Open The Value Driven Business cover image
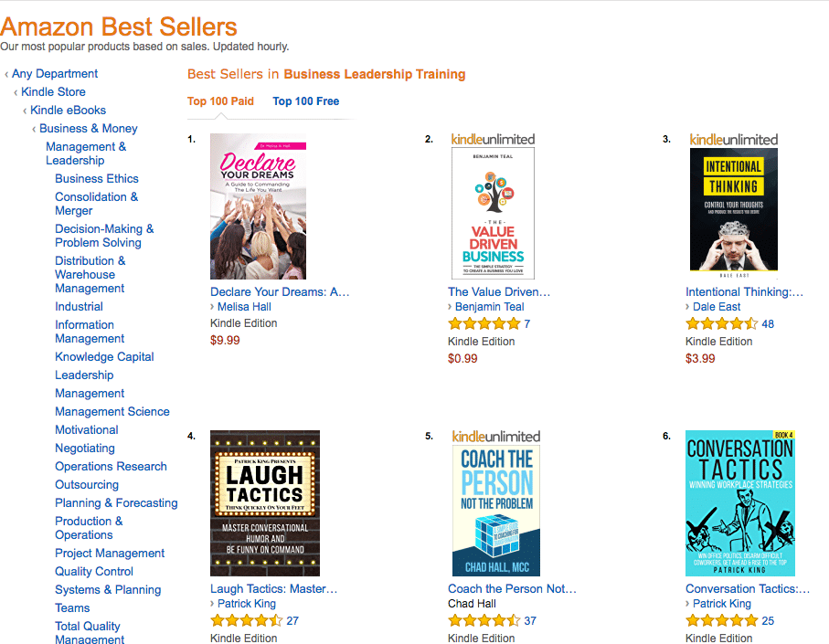 pos(493,214)
